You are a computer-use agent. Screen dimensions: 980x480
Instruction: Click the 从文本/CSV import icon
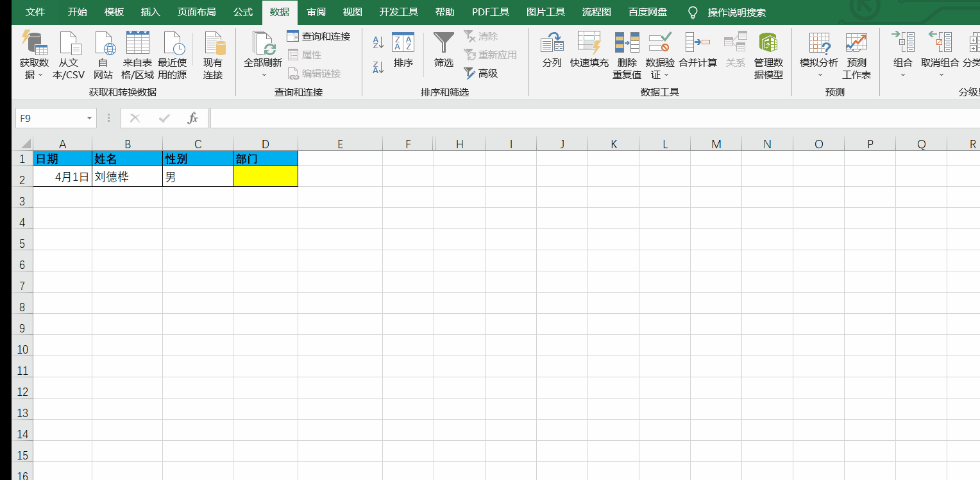pyautogui.click(x=69, y=44)
